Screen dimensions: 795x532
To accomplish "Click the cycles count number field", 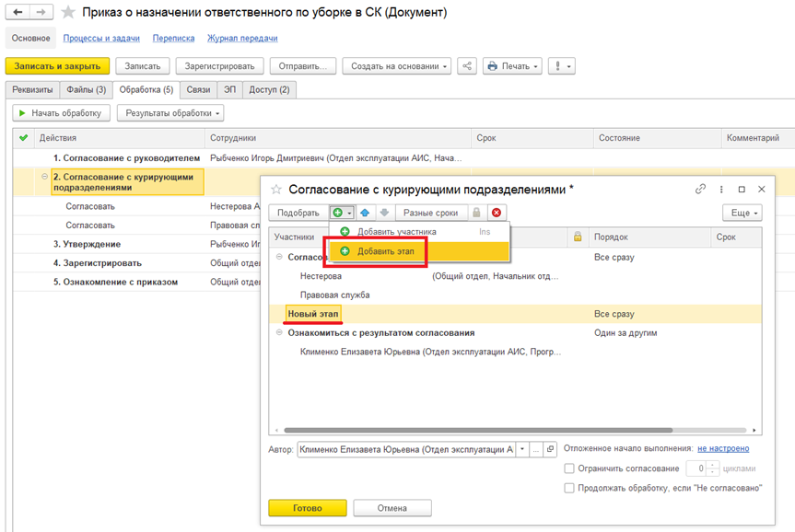I will pyautogui.click(x=696, y=468).
